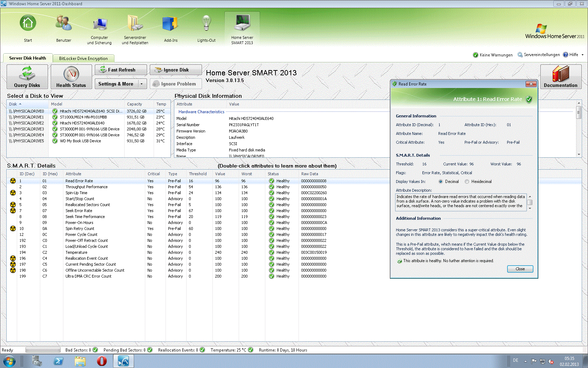Expand the dropdown arrow next to Hilfe

click(x=582, y=55)
